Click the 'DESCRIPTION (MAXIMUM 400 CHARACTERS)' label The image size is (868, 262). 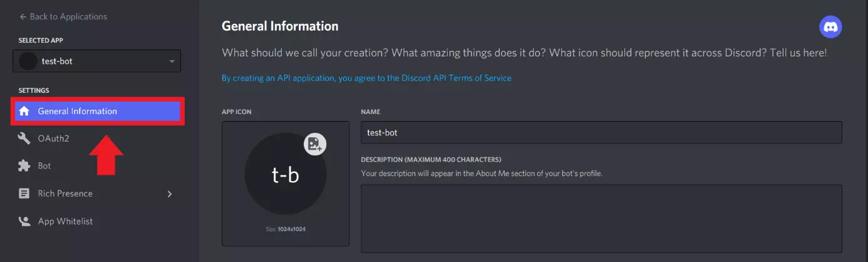pos(431,160)
